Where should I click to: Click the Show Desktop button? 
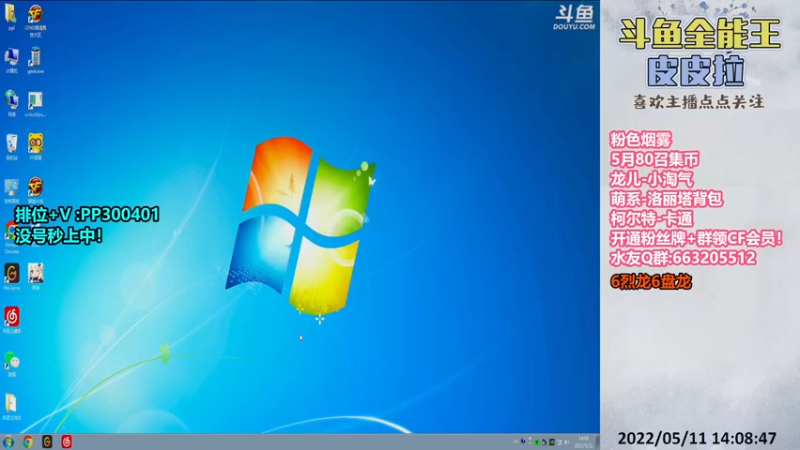tap(597, 442)
